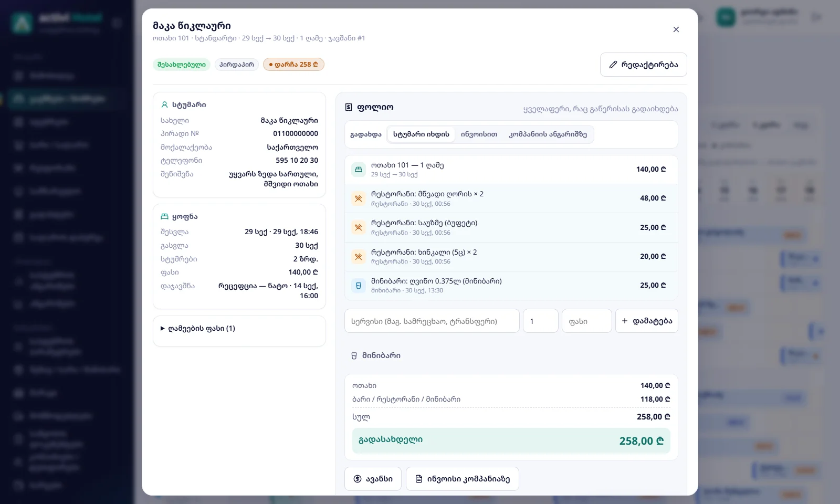The width and height of the screenshot is (840, 504).
Task: Open the ავანსი advance payment button
Action: 373,479
